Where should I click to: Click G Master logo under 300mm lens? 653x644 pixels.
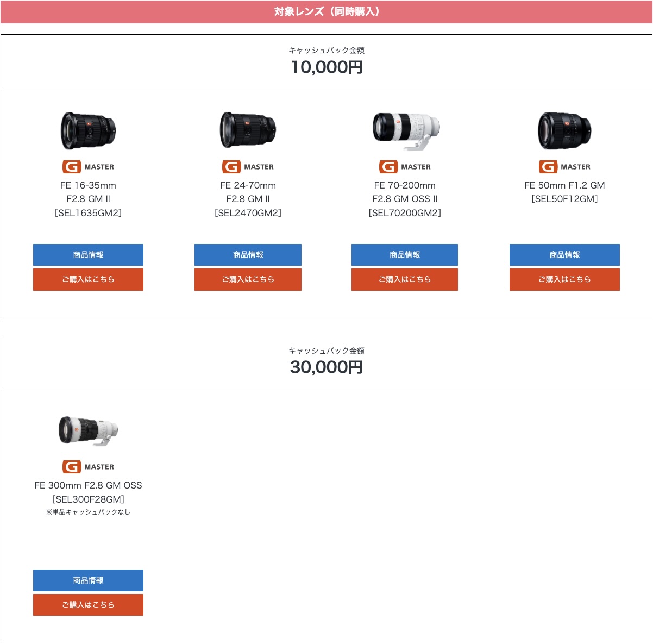tap(88, 467)
